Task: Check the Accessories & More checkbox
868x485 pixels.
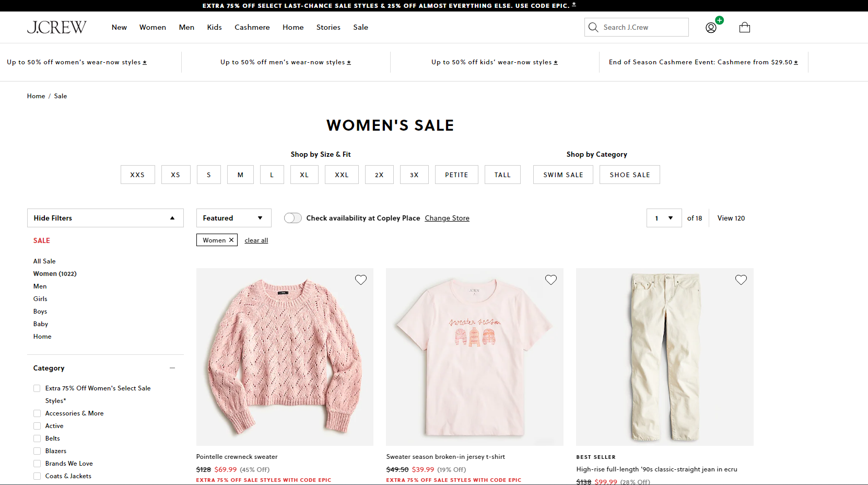Action: click(x=37, y=413)
